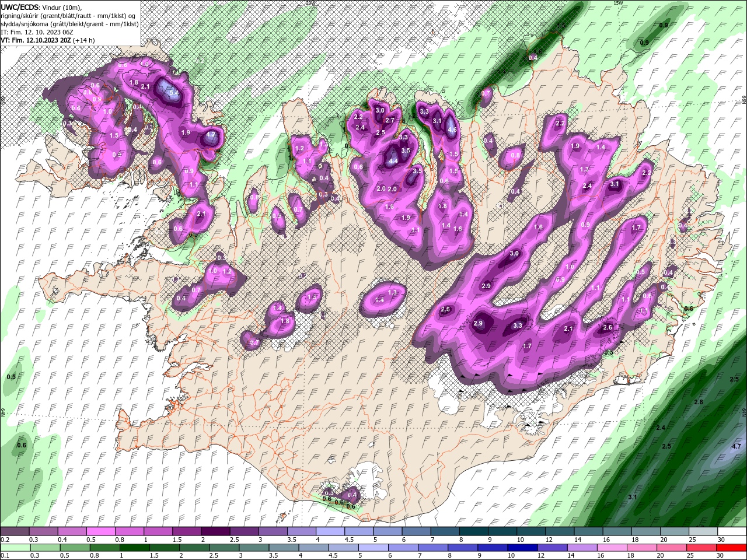Click the 5.4 snowfall maximum value
Screen dimensions: 747x560
[x=173, y=92]
